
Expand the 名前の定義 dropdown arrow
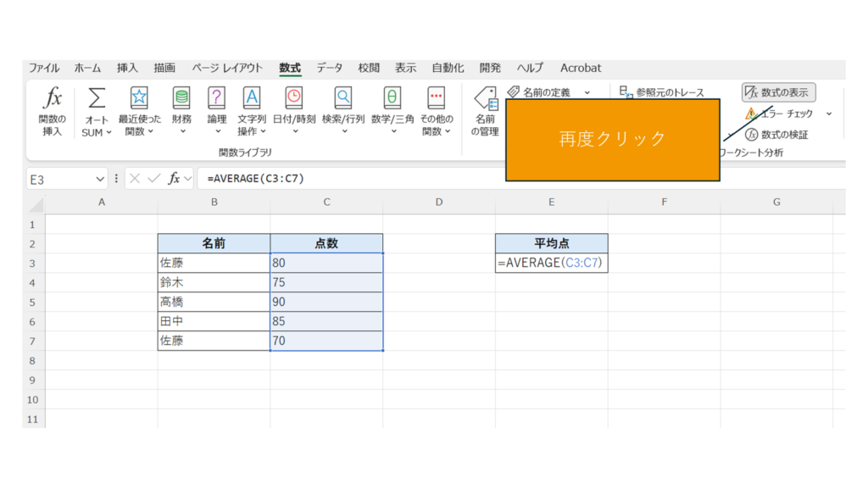(587, 92)
